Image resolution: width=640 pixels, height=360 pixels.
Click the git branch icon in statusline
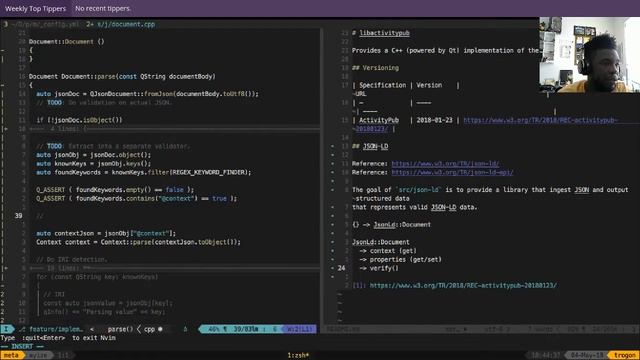point(22,329)
